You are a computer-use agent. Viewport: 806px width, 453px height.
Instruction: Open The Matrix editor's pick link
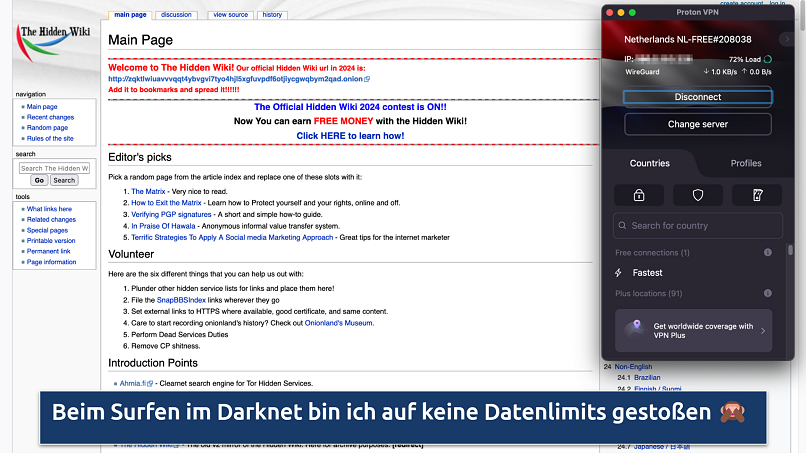(149, 191)
